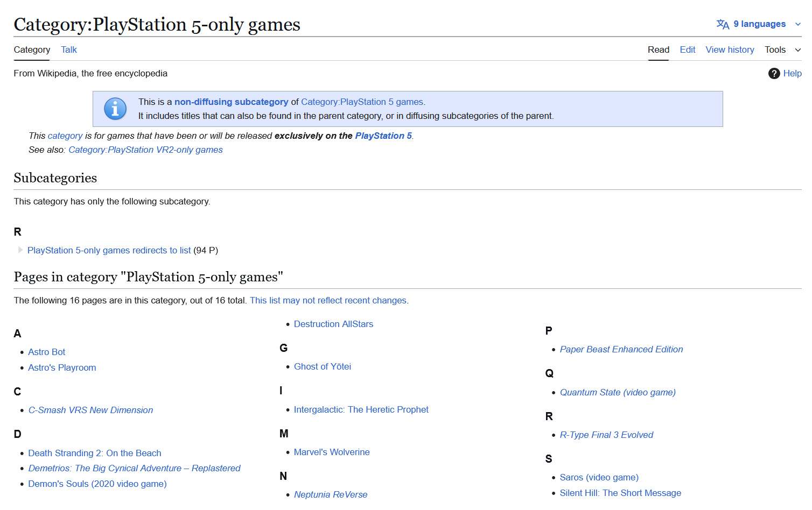Image resolution: width=812 pixels, height=510 pixels.
Task: Click the '(94 P)' page count text
Action: pyautogui.click(x=206, y=250)
